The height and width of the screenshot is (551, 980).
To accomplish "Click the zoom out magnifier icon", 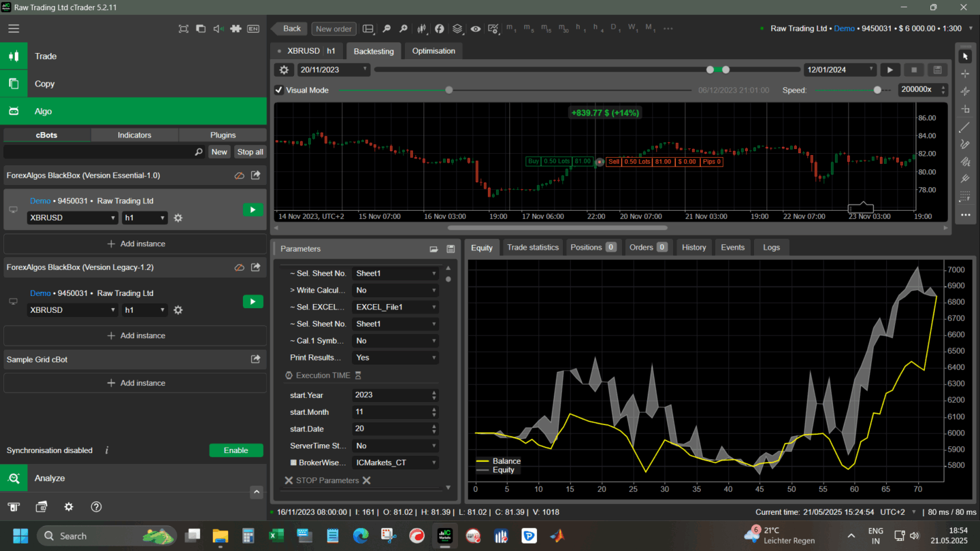I will click(x=387, y=29).
